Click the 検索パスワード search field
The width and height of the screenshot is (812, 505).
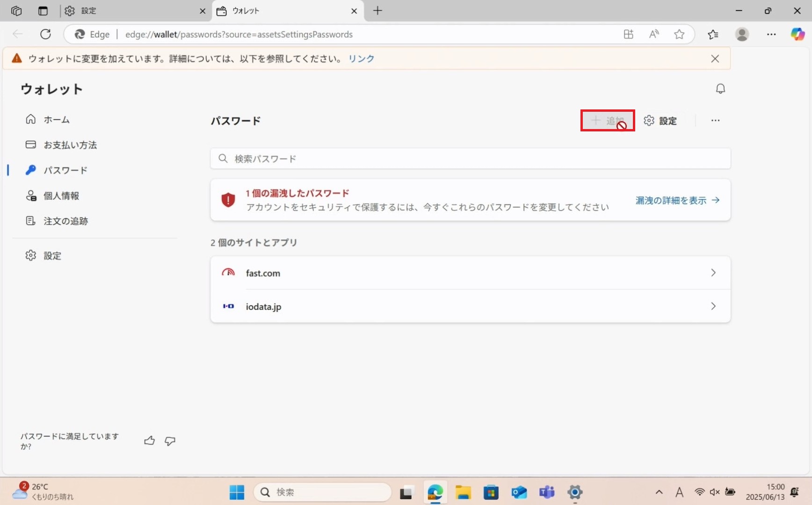pos(470,159)
